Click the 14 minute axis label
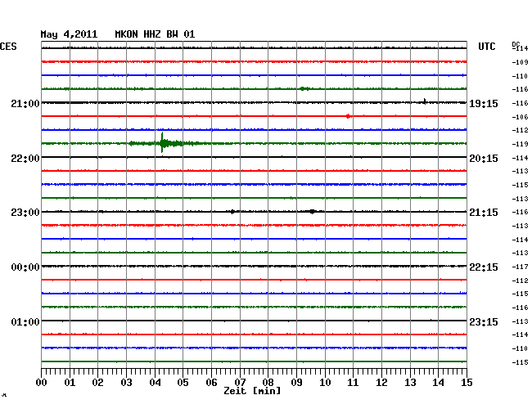This screenshot has width=532, height=404. (x=438, y=383)
